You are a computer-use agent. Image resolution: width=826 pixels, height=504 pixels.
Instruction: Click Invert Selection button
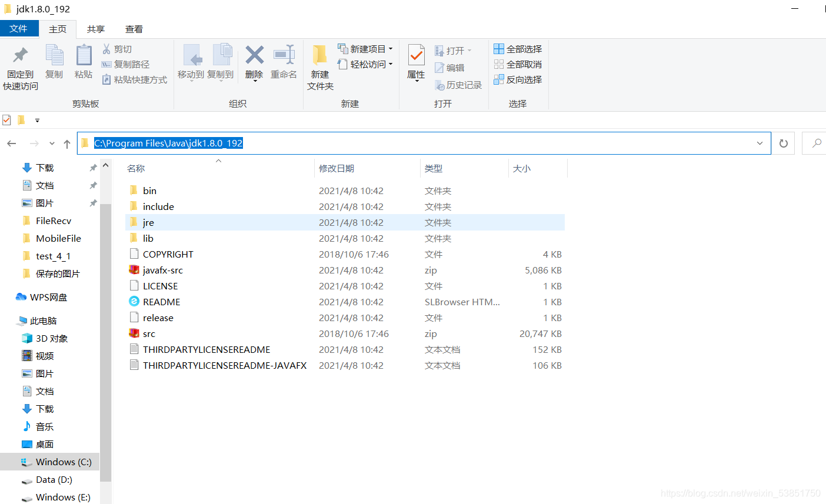pos(518,79)
